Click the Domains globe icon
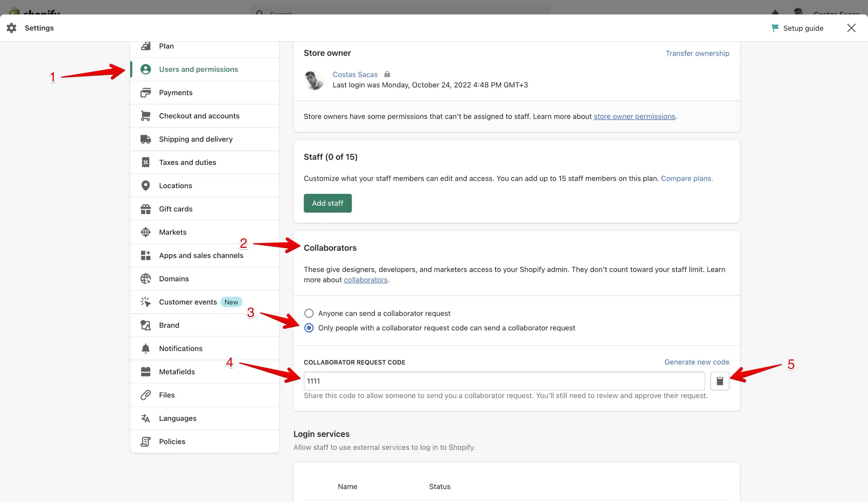Screen dimensions: 868x502 pyautogui.click(x=146, y=278)
